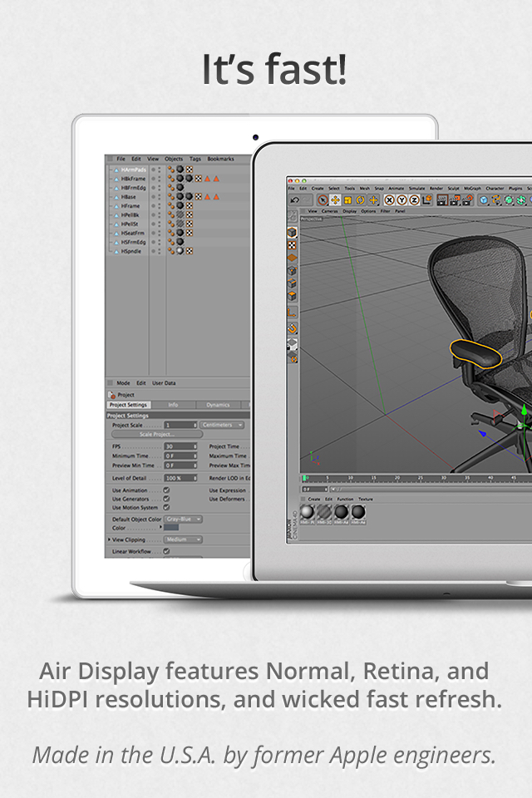Select the HBase object row
The image size is (532, 798).
(x=128, y=197)
